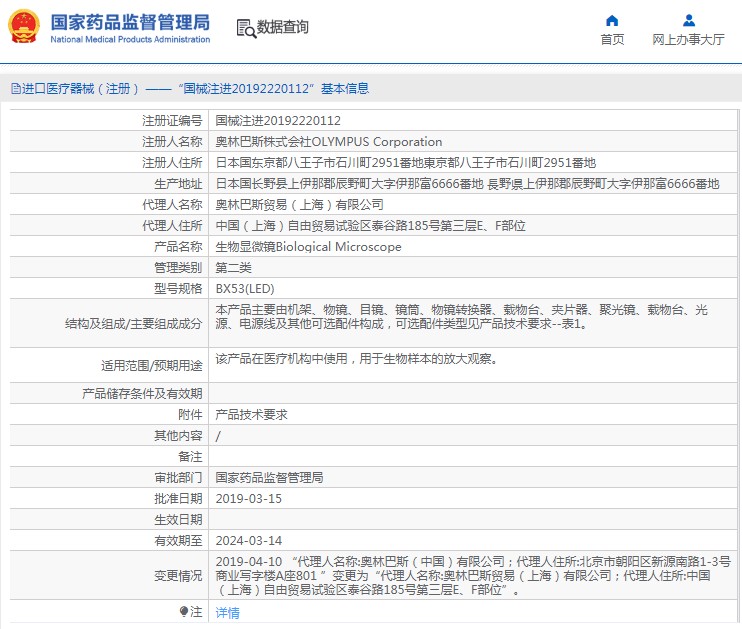
Task: Click the 注册证编号 label
Action: tap(172, 121)
